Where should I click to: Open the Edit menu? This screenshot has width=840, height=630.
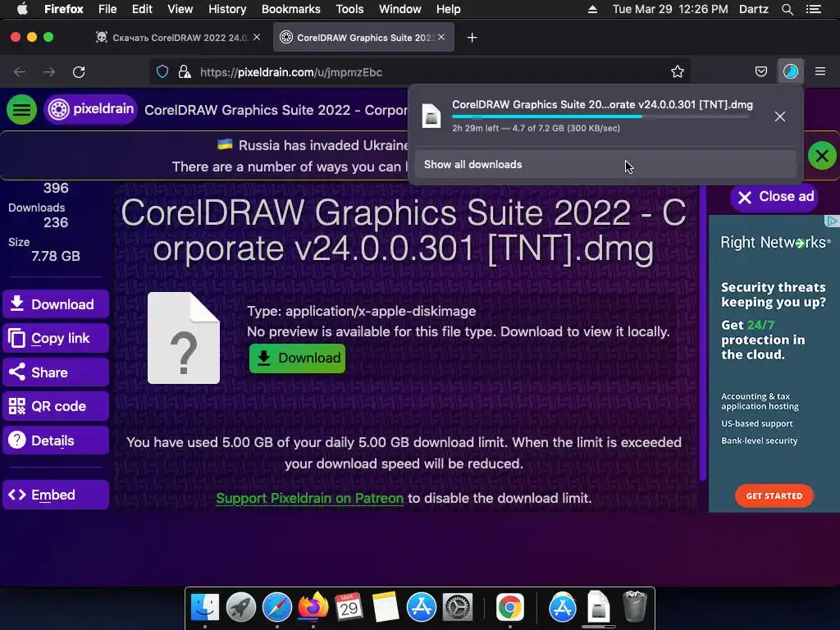[x=142, y=9]
